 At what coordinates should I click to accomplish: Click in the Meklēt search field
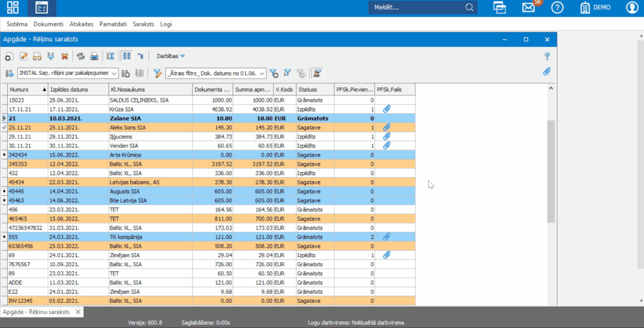[x=418, y=8]
